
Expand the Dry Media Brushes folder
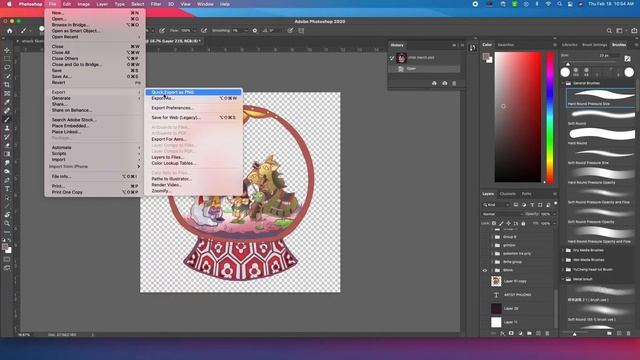pos(564,250)
